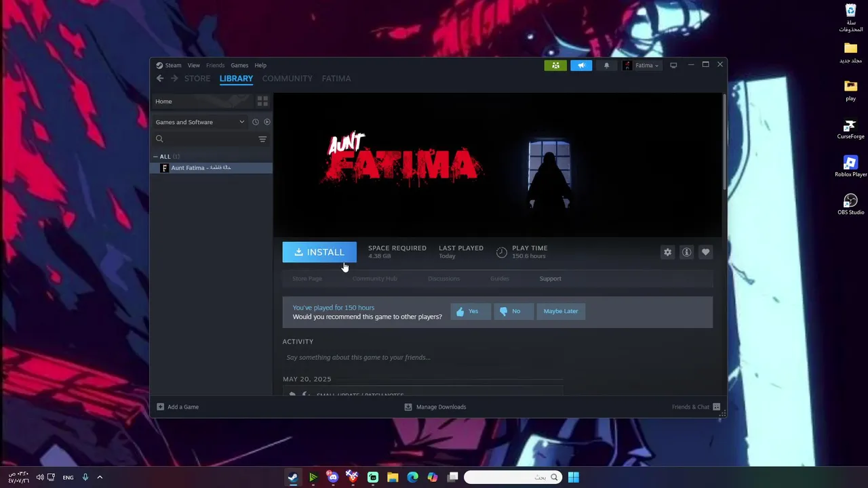Image resolution: width=868 pixels, height=488 pixels.
Task: Select Aunt Fatima in the library list
Action: (211, 167)
